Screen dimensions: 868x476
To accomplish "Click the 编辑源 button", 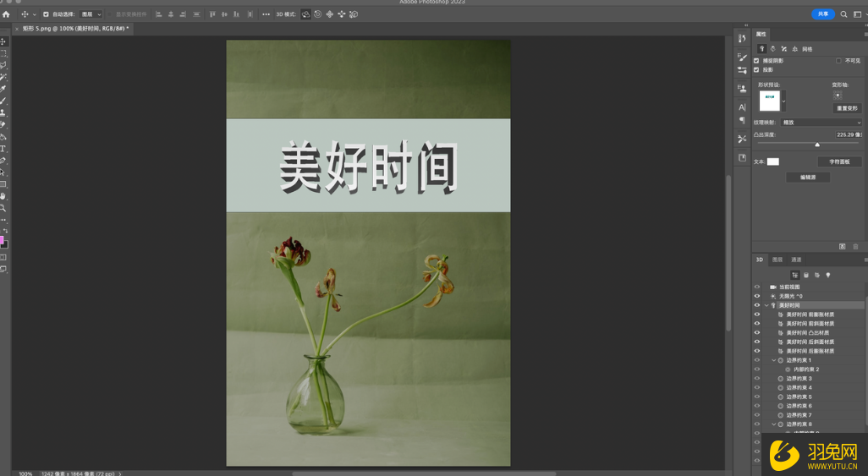I will click(x=808, y=177).
